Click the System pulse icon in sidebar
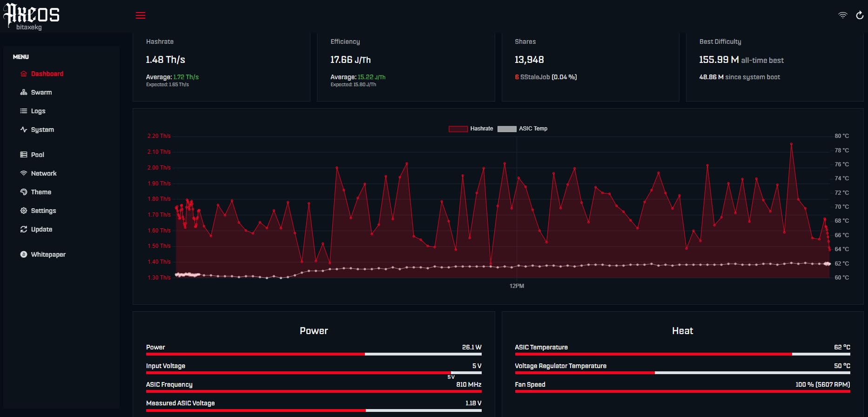 tap(24, 130)
